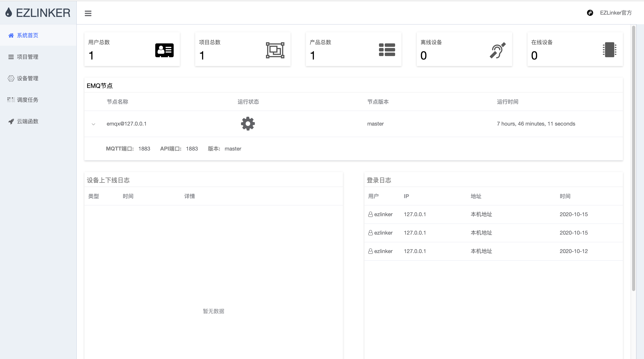Click the 暂无数据 empty placeholder text
This screenshot has width=644, height=359.
click(214, 311)
